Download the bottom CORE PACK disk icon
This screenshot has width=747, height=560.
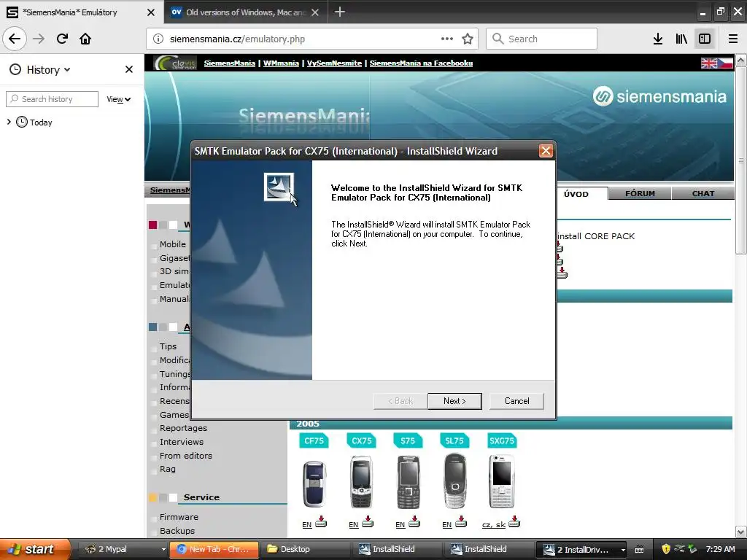coord(562,273)
